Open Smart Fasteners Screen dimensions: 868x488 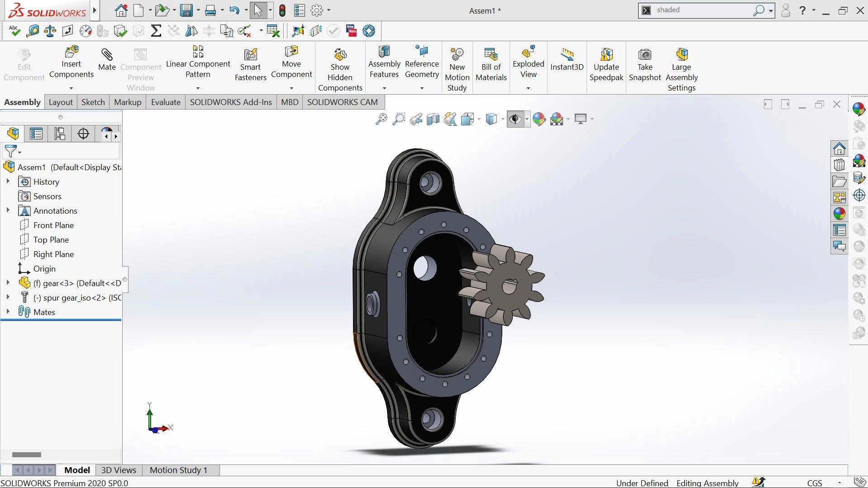pos(250,63)
